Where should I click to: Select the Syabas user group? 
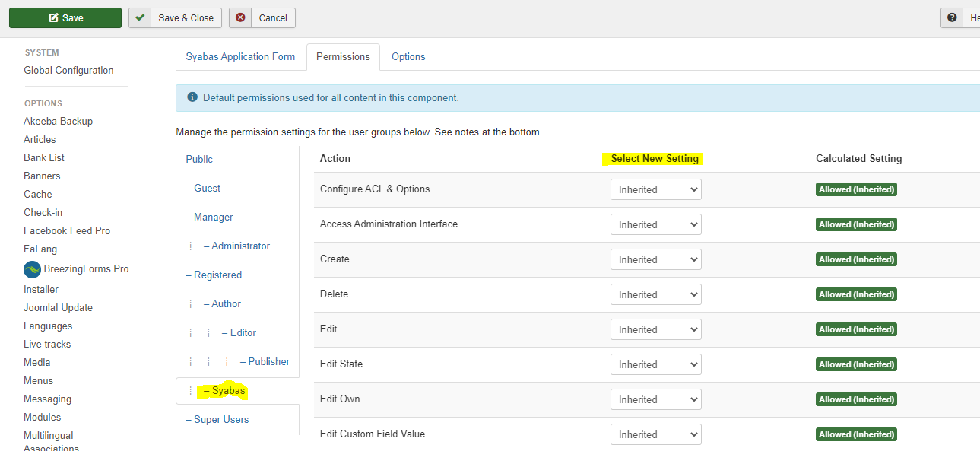click(224, 390)
